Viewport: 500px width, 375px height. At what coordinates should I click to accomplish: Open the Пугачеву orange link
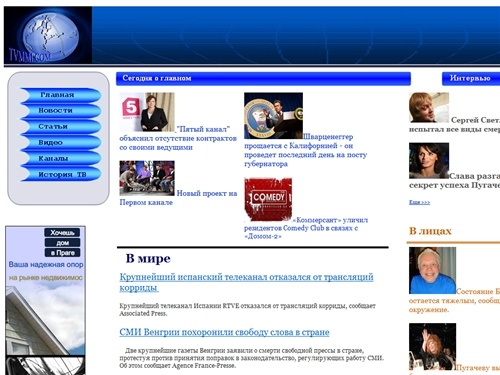[x=478, y=368]
